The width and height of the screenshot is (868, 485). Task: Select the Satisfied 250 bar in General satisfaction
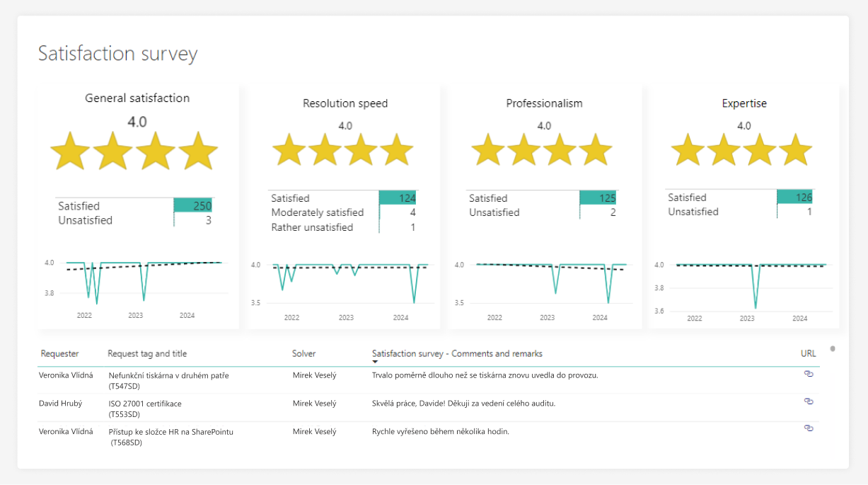192,206
